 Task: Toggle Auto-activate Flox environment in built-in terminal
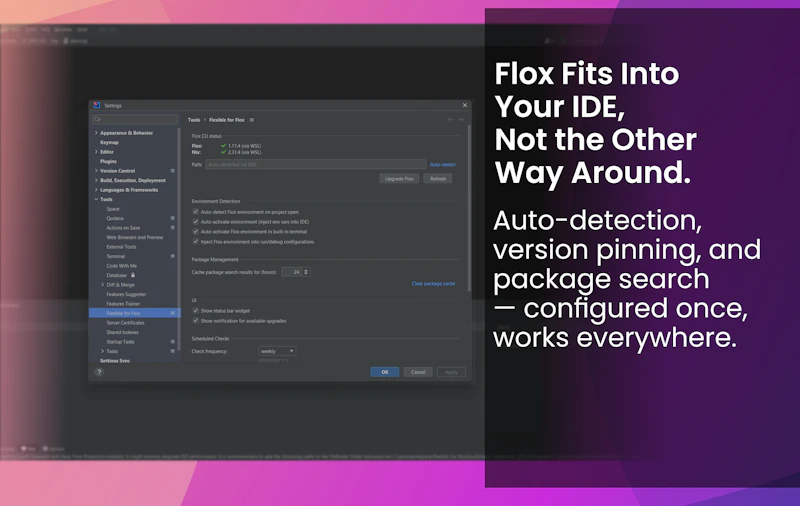click(x=195, y=232)
